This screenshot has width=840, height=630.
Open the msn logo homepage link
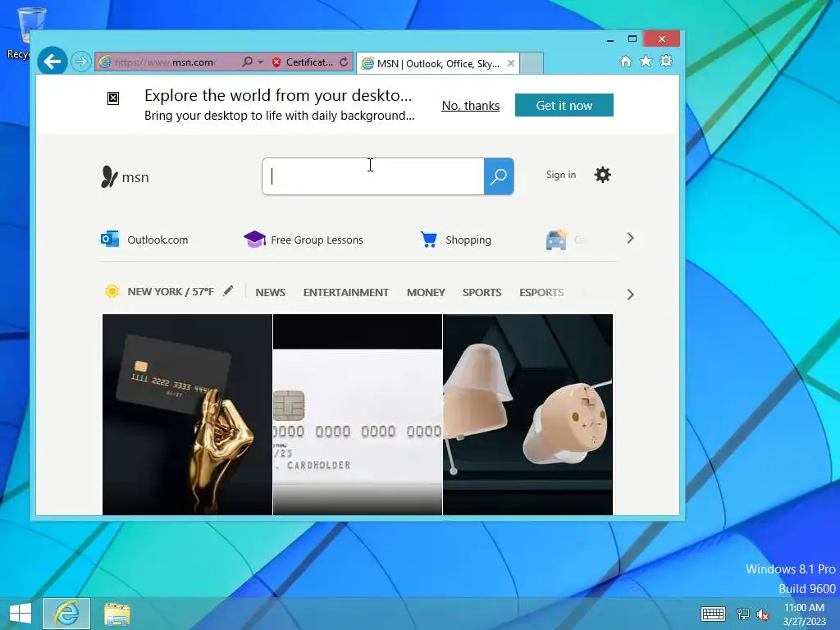coord(126,177)
